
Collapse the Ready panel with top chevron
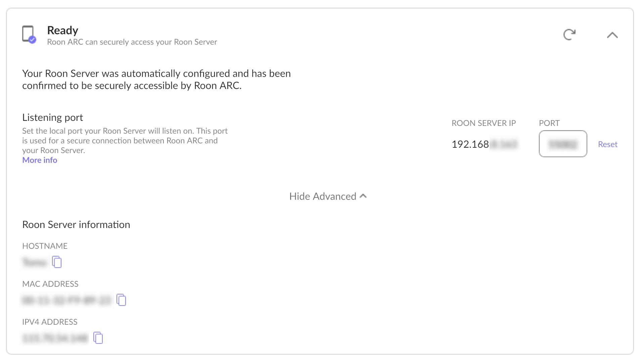(x=612, y=35)
